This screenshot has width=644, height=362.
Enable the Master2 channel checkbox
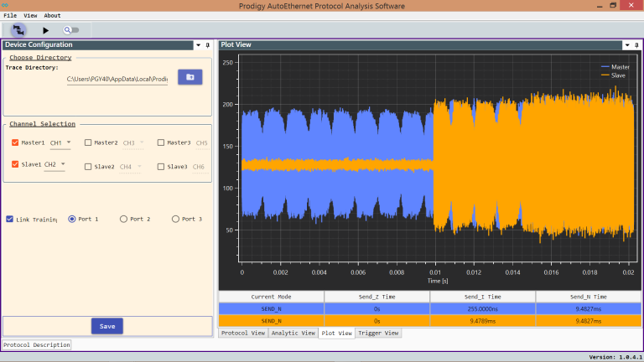click(88, 142)
